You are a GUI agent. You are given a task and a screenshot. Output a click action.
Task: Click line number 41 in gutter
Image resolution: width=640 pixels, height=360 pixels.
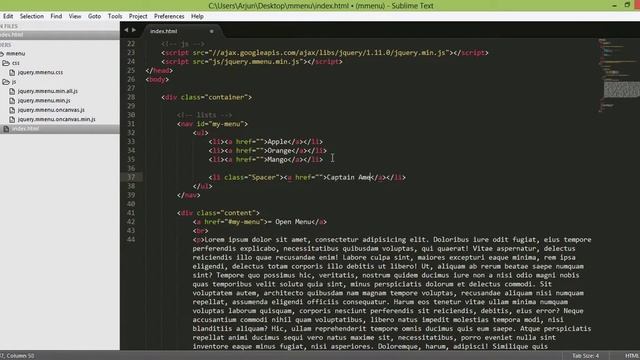(x=131, y=213)
